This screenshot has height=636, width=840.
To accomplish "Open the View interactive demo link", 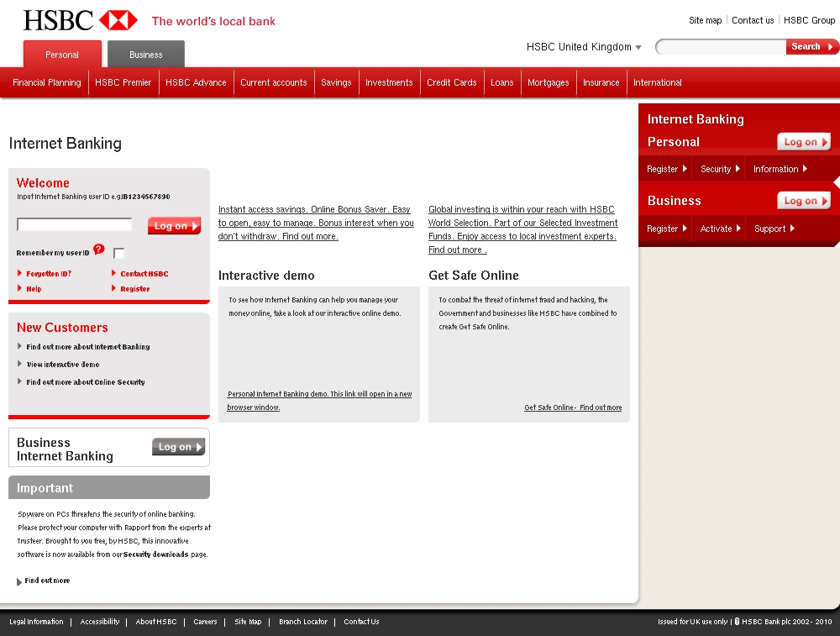I will [x=63, y=365].
